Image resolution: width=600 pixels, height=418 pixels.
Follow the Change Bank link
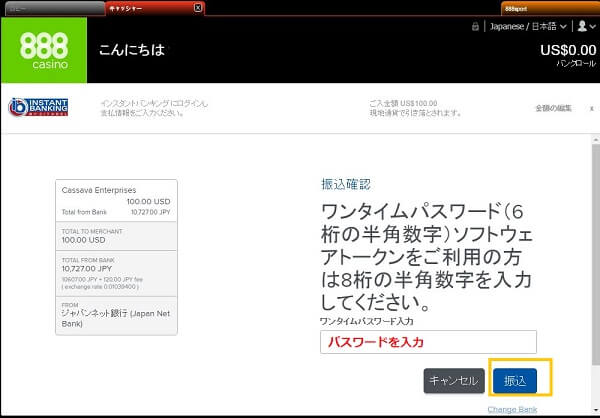pos(514,409)
